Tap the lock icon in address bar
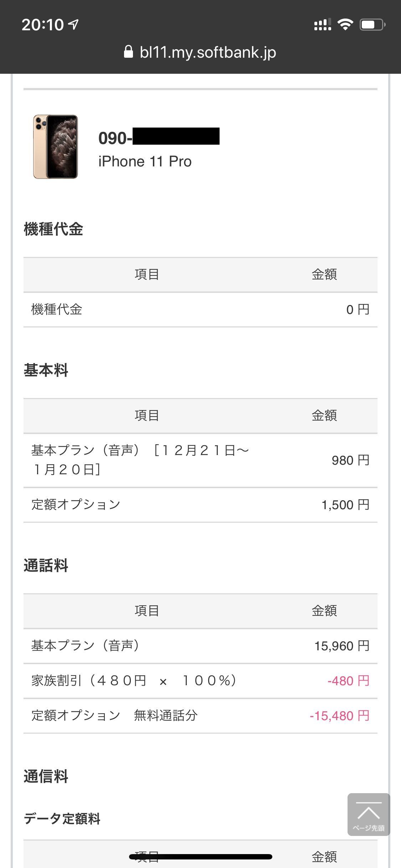Screen dimensions: 401x868 coord(128,52)
